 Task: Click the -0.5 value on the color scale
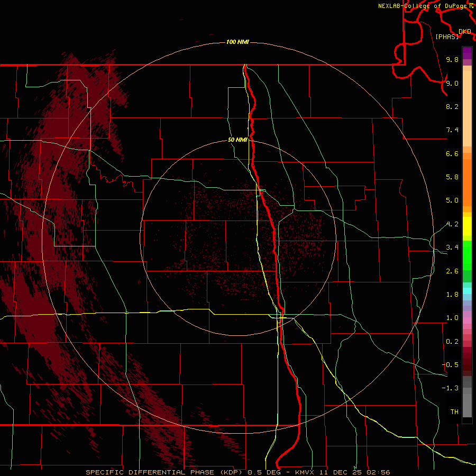coord(450,365)
